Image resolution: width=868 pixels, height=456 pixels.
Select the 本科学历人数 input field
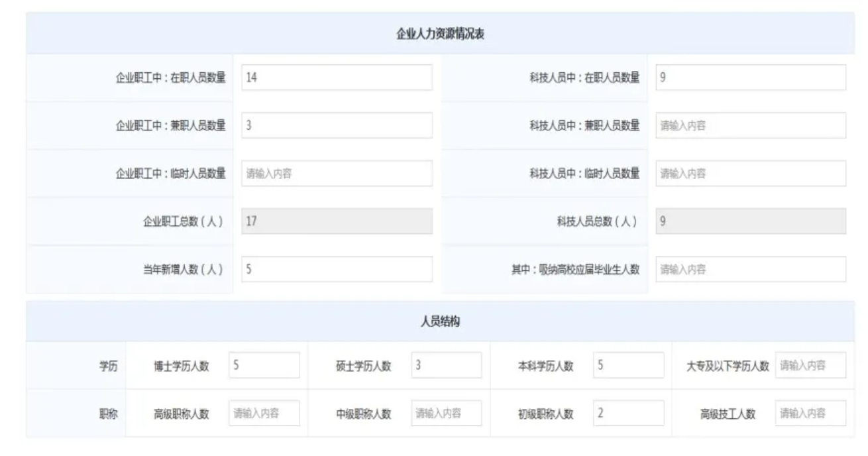[x=628, y=365]
